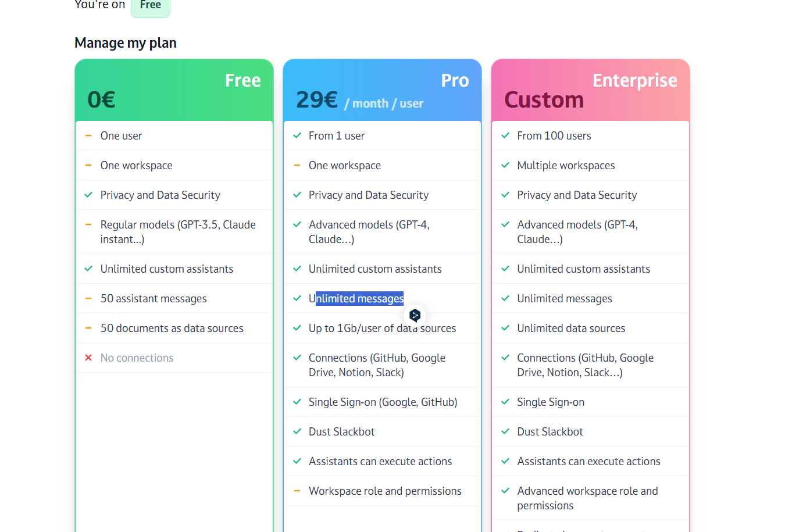Click the Manage my plan heading
Screen dimensions: 792x532
coord(126,43)
